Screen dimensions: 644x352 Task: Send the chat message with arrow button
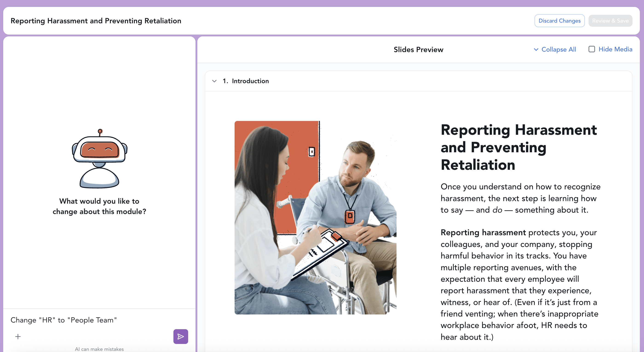tap(181, 336)
